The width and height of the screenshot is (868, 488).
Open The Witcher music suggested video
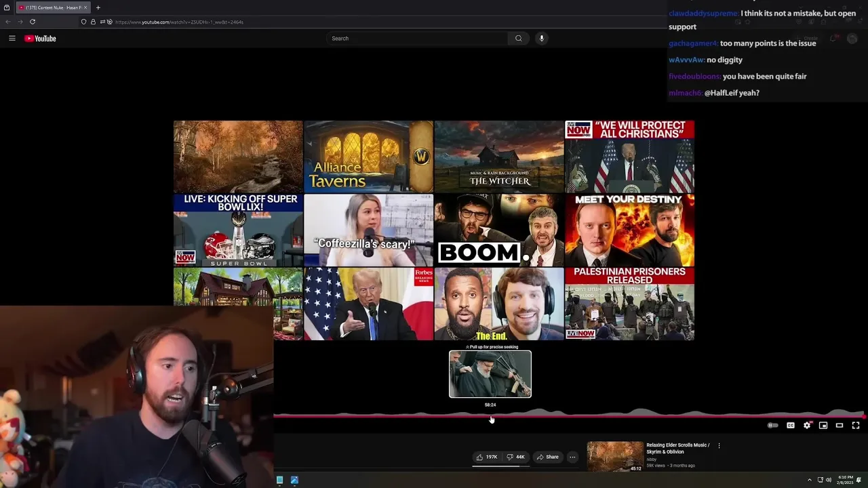[499, 157]
